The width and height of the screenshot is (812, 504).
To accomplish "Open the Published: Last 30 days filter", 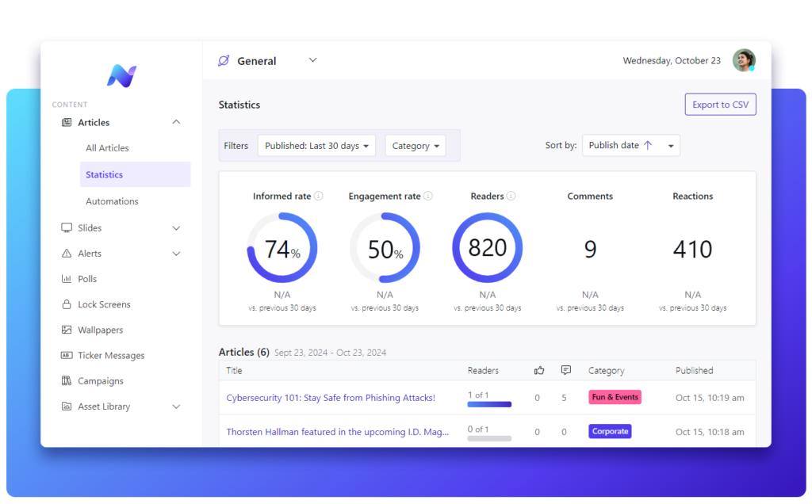I will tap(316, 145).
